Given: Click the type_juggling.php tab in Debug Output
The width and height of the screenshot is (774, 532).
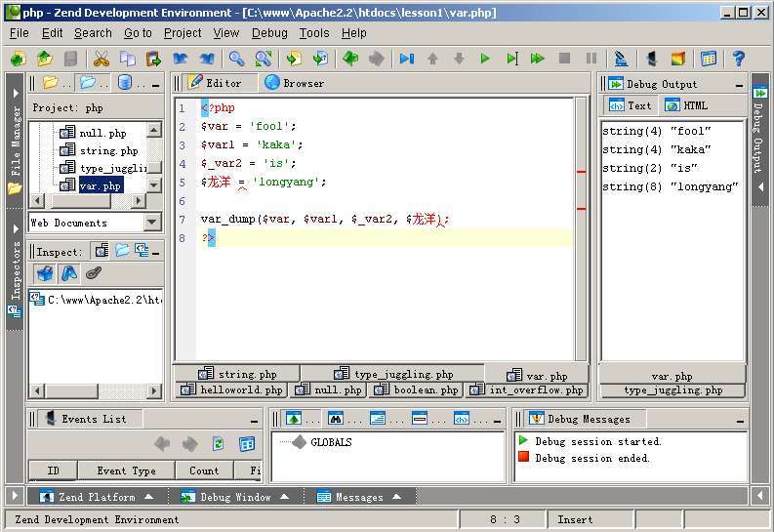Looking at the screenshot, I should point(672,390).
